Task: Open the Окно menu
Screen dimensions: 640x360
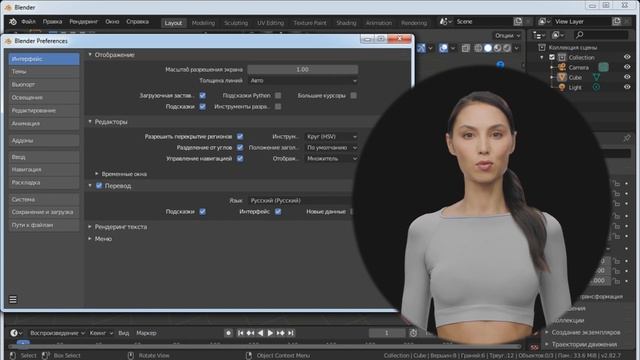Action: pos(112,22)
